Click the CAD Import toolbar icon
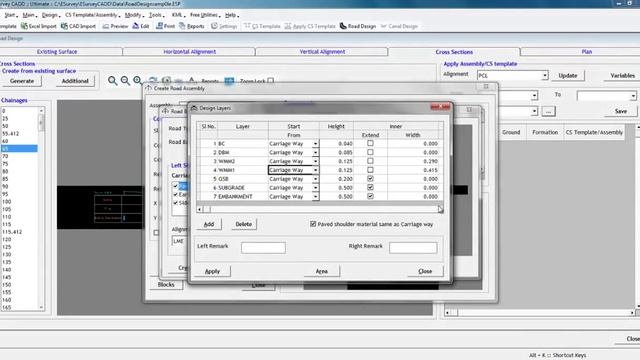The height and width of the screenshot is (360, 640). click(78, 26)
